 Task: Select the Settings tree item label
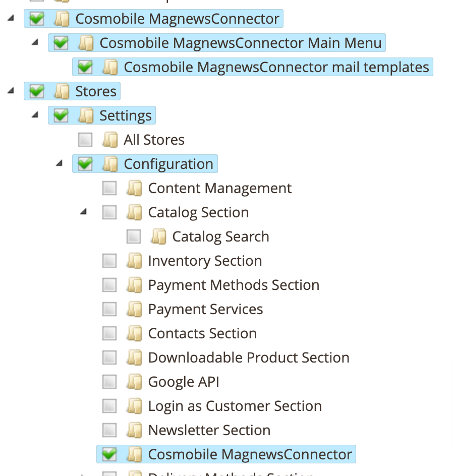click(x=126, y=116)
